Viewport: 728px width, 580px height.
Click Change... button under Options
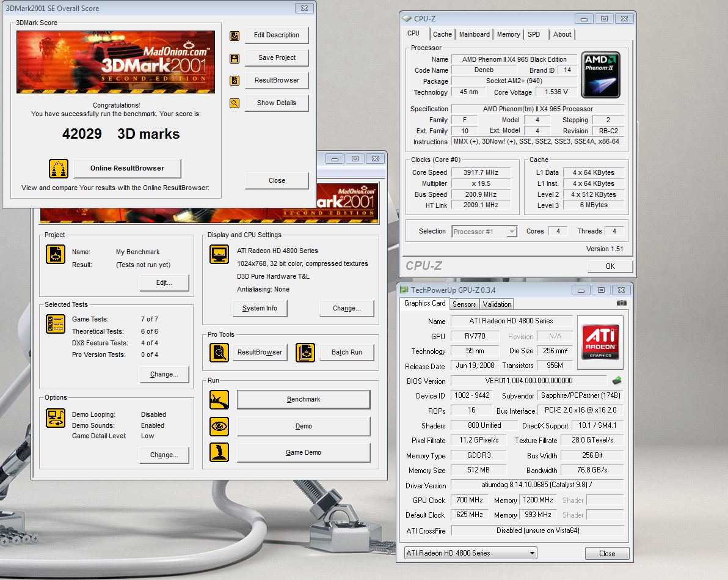(164, 455)
